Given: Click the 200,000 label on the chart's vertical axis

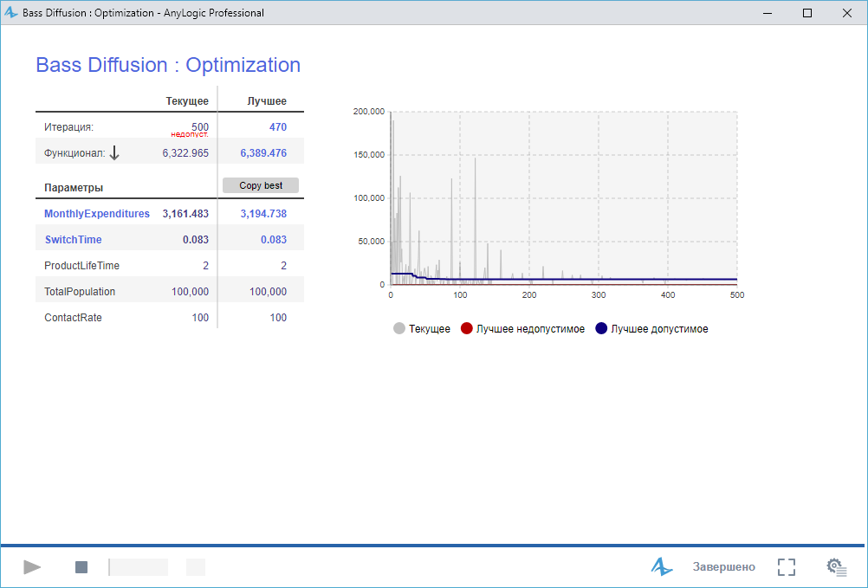Looking at the screenshot, I should coord(369,111).
